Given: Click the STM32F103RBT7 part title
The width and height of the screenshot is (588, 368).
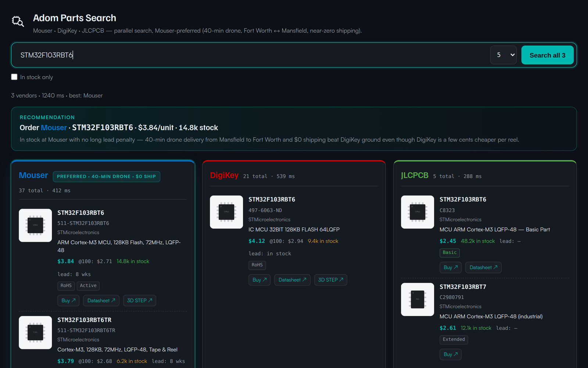Looking at the screenshot, I should click(x=463, y=287).
